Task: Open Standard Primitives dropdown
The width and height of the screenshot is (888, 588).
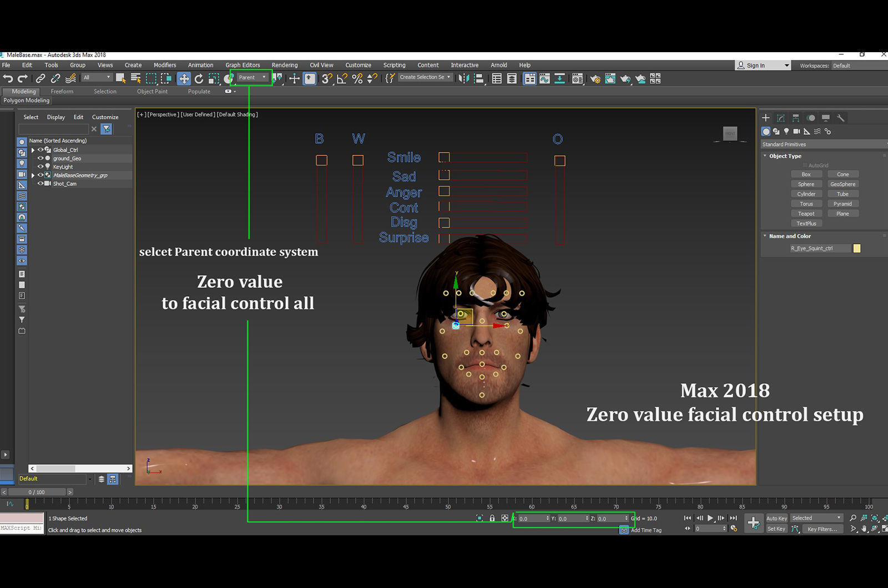Action: coord(824,144)
